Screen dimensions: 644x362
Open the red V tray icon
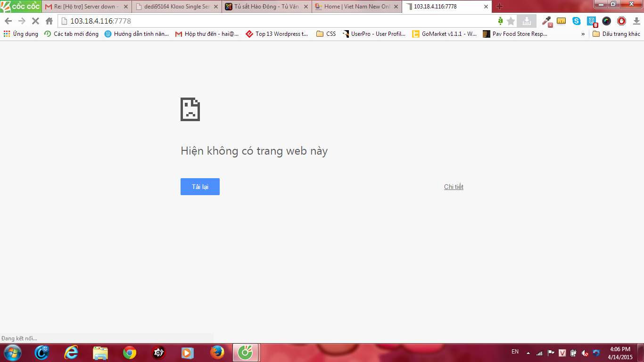click(562, 353)
